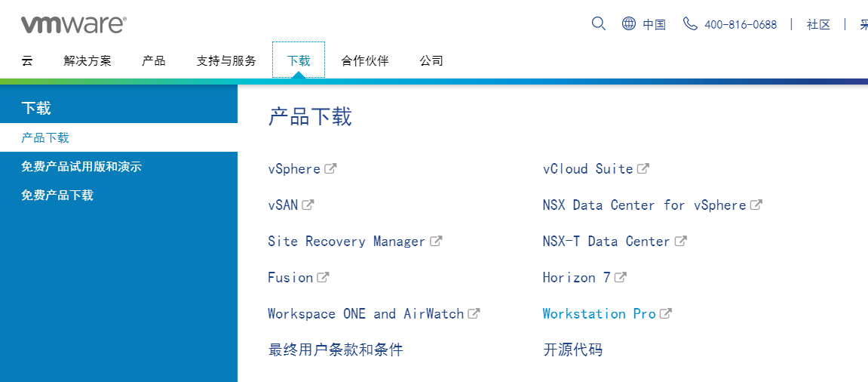
Task: Open the 支持与服务 menu
Action: point(226,60)
